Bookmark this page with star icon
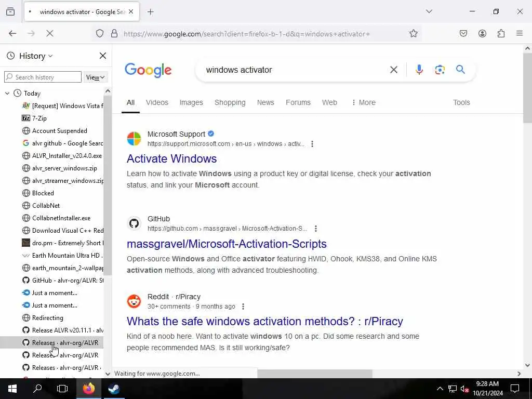The width and height of the screenshot is (532, 399). [x=413, y=33]
